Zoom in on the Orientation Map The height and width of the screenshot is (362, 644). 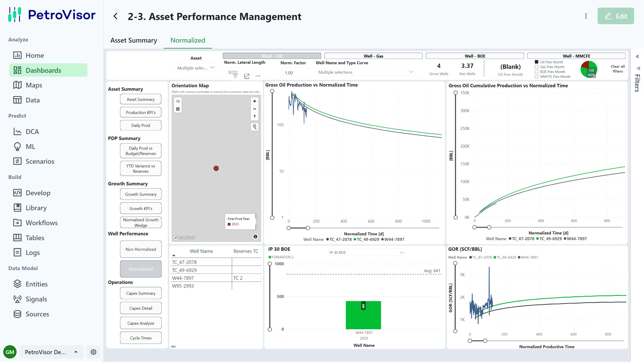[254, 101]
